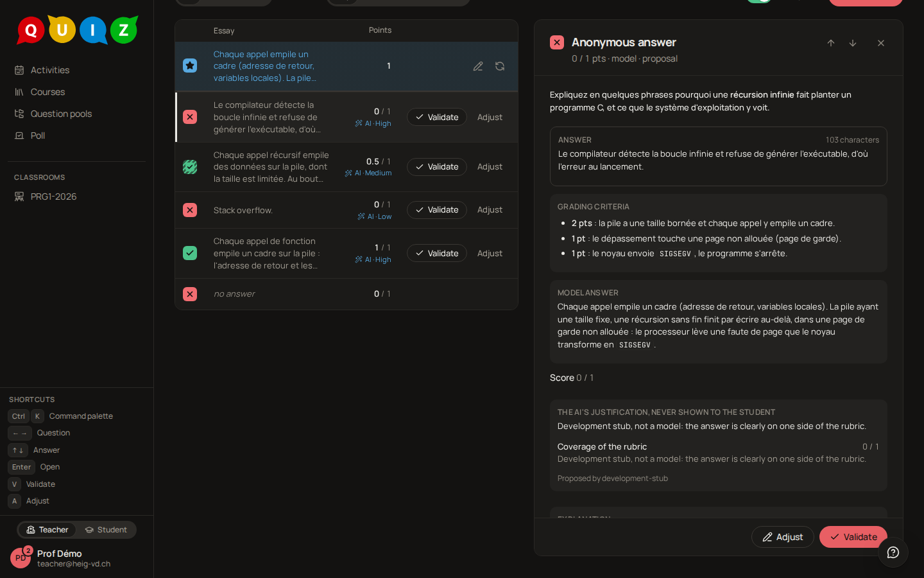Validate the 0.5 point answer row
924x578 pixels.
tap(437, 167)
